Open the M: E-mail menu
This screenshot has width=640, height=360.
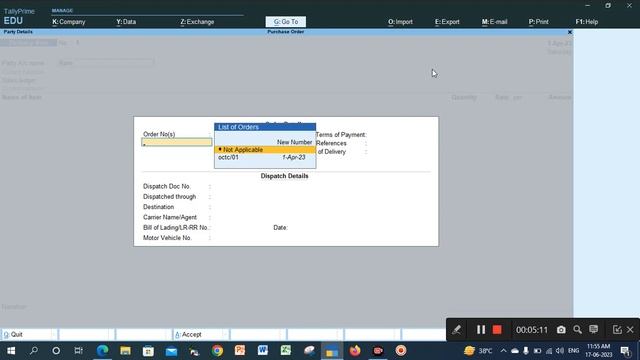494,22
